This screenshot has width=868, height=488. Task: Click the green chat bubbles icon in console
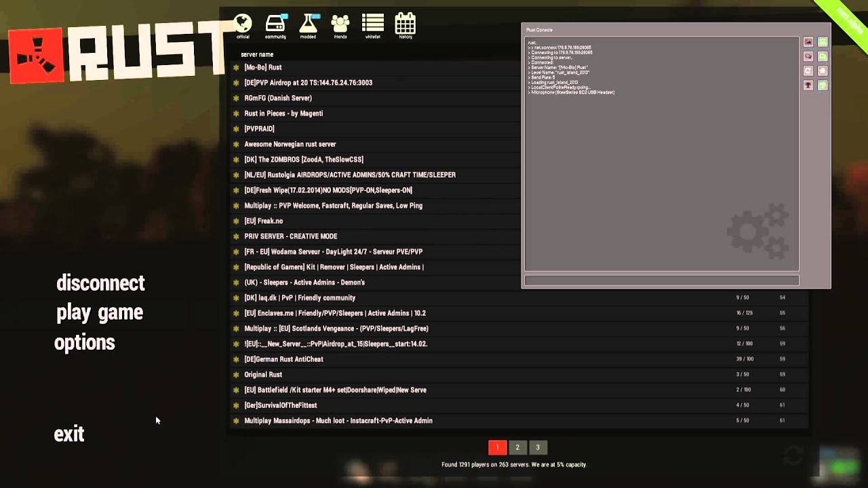(x=823, y=57)
